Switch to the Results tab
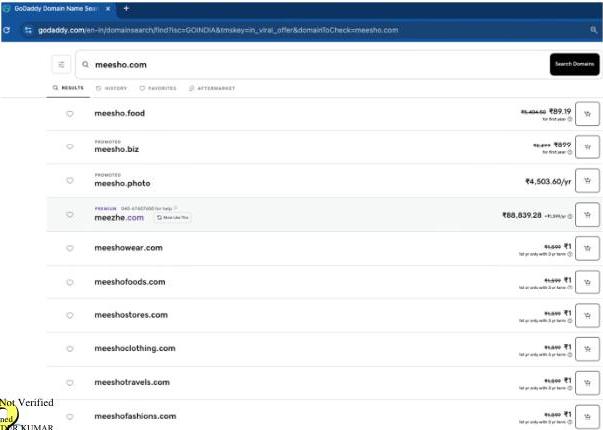 point(68,88)
